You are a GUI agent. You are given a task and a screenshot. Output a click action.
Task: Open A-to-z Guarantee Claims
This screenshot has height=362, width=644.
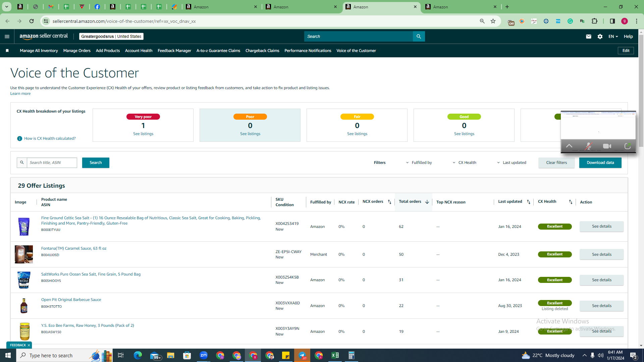(218, 51)
